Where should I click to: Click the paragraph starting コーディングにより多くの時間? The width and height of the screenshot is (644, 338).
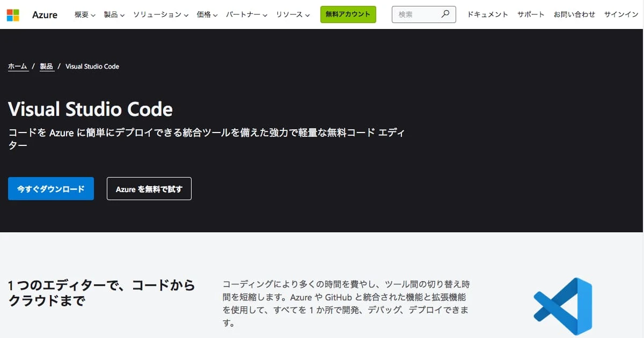click(x=346, y=304)
